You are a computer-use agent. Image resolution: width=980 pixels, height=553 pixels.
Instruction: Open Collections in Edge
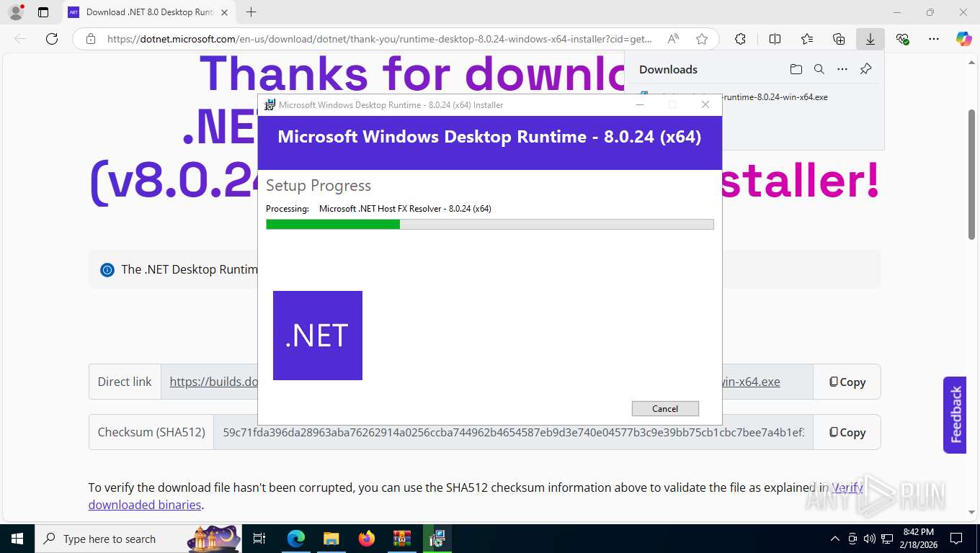coord(838,39)
